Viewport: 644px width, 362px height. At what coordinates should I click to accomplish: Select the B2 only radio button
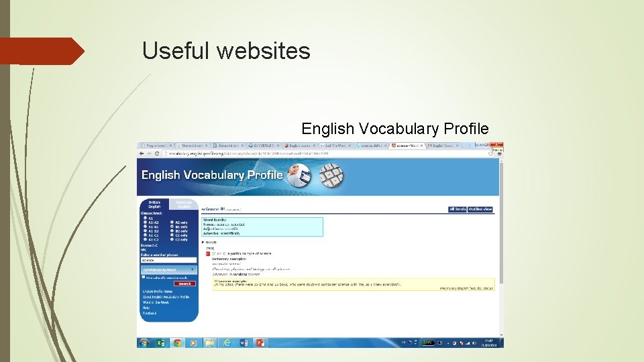172,231
